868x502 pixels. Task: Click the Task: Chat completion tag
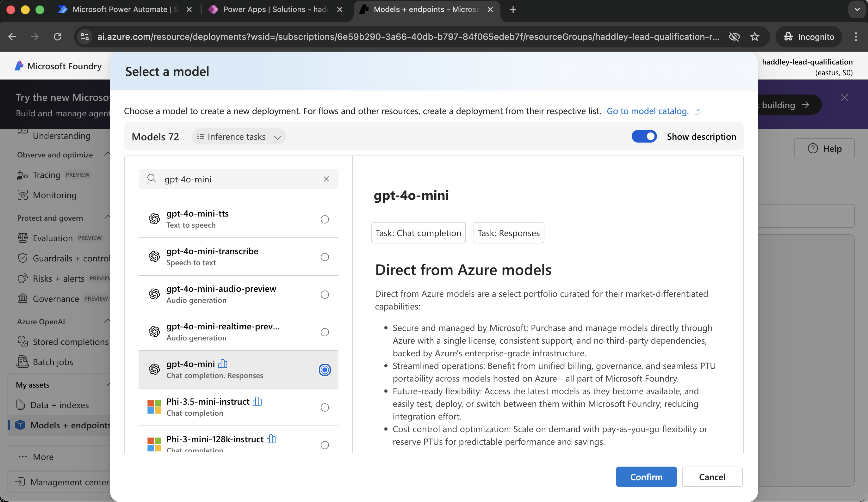pyautogui.click(x=418, y=233)
